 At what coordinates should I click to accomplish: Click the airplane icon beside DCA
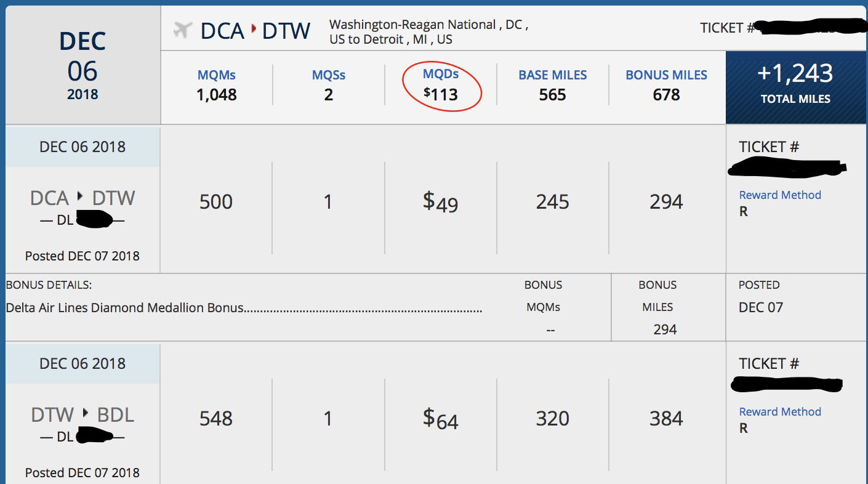click(182, 30)
